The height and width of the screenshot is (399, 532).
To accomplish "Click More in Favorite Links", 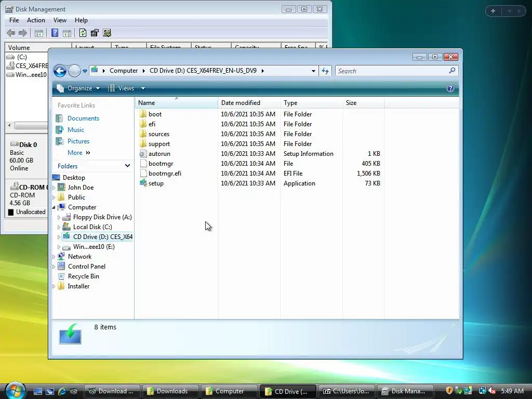I will coord(79,153).
